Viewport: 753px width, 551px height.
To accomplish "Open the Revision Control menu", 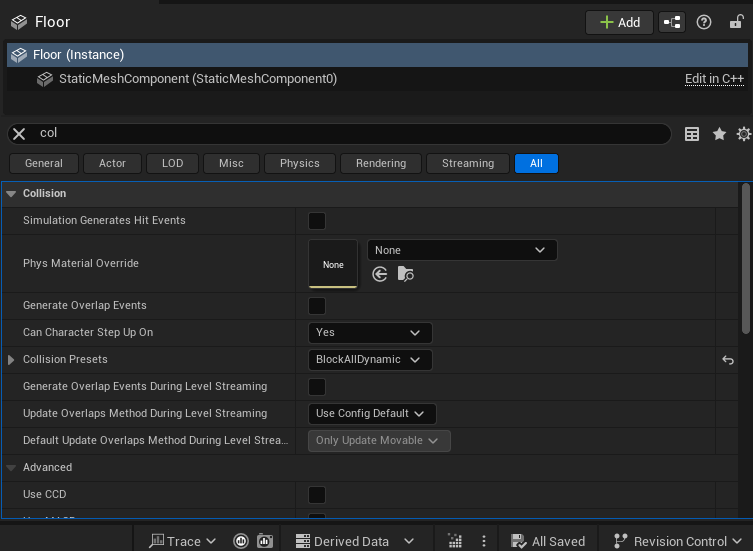I will [678, 541].
